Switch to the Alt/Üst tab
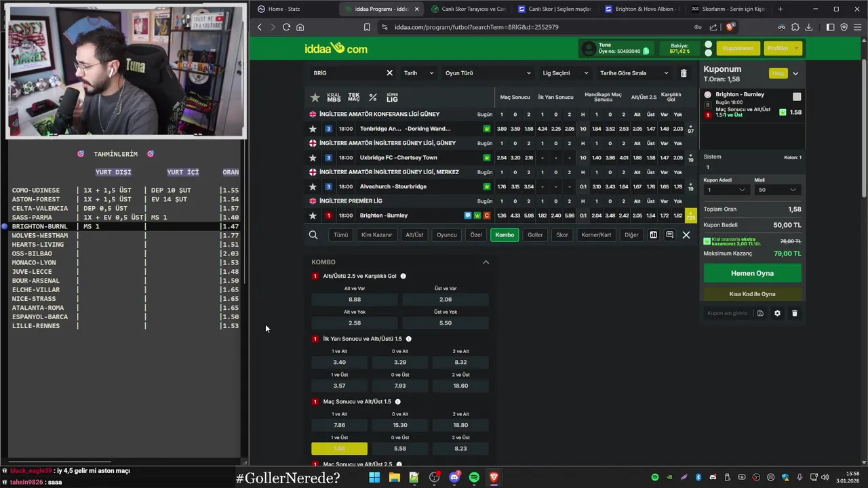 tap(414, 235)
